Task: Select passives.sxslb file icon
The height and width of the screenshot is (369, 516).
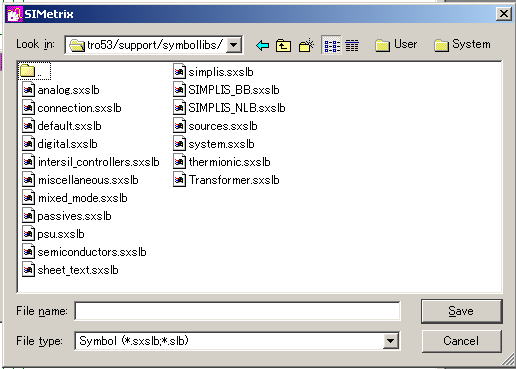Action: (28, 216)
